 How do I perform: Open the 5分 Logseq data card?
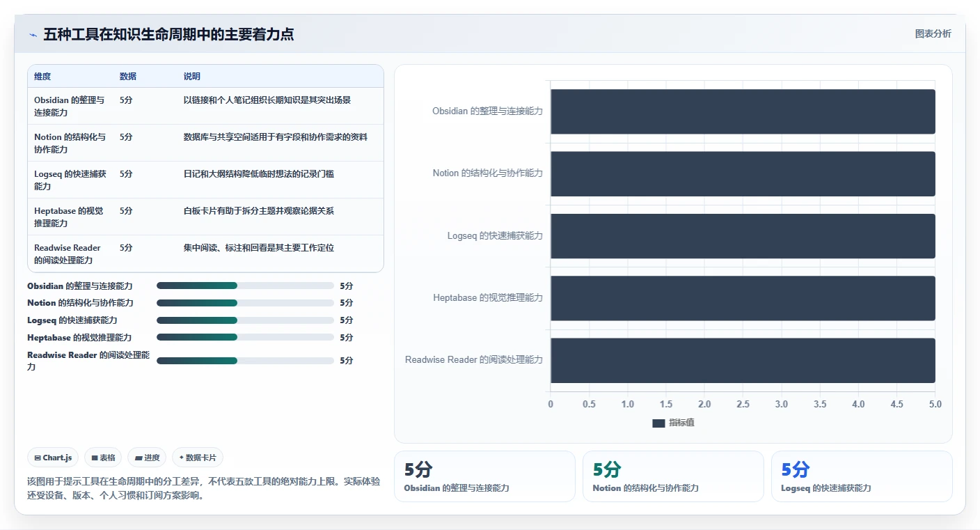point(862,476)
